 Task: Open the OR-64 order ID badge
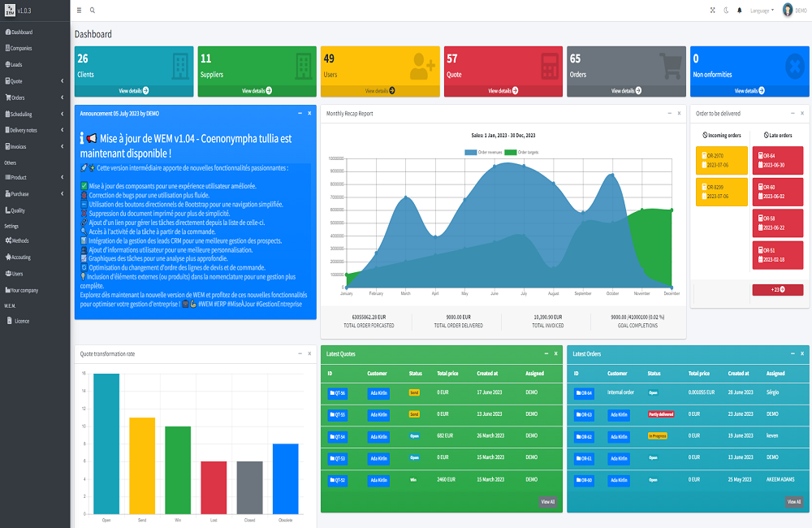click(584, 393)
